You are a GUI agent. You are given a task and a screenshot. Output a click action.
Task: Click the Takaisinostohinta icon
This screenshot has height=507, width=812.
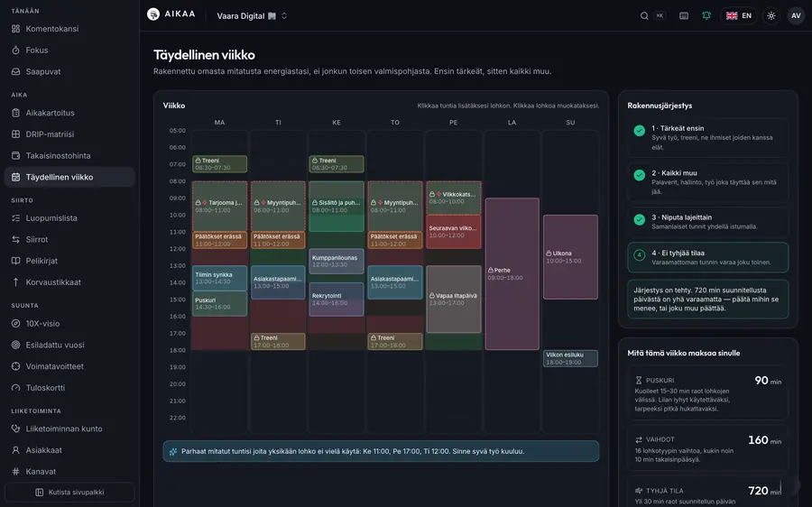pyautogui.click(x=15, y=155)
